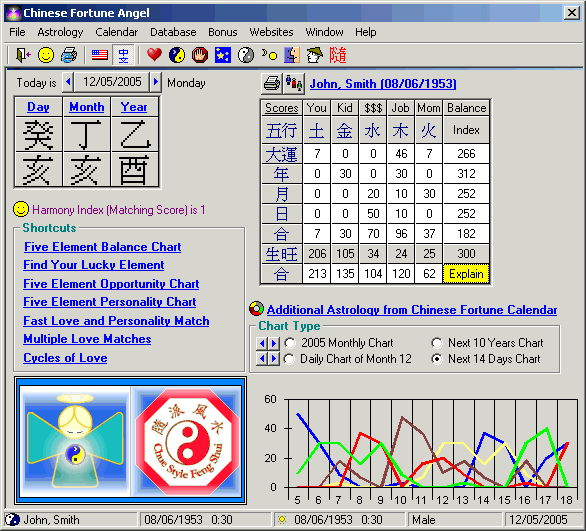Click the two-tone face profile toolbar icon
586x531 pixels.
click(292, 55)
